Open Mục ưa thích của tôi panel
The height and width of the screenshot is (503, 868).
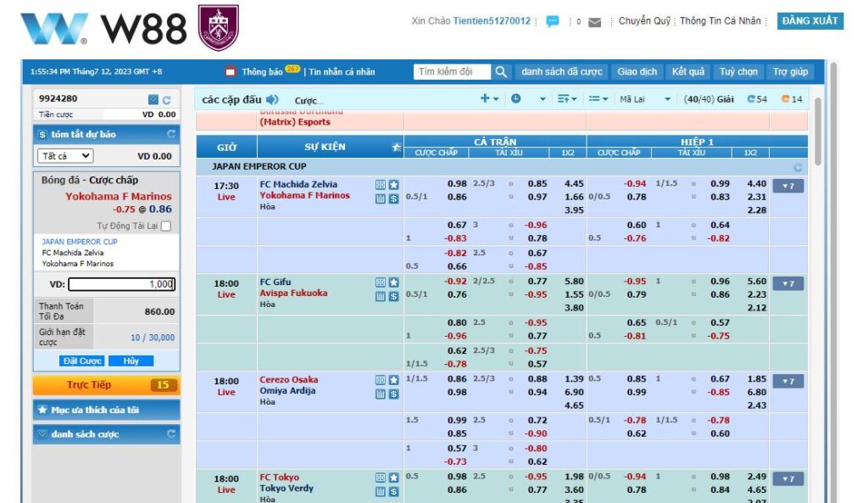pos(106,410)
